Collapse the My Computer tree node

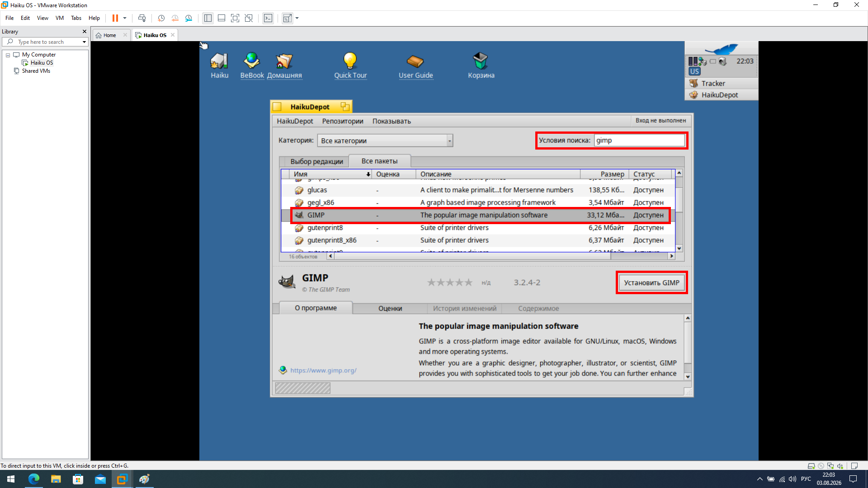tap(8, 55)
